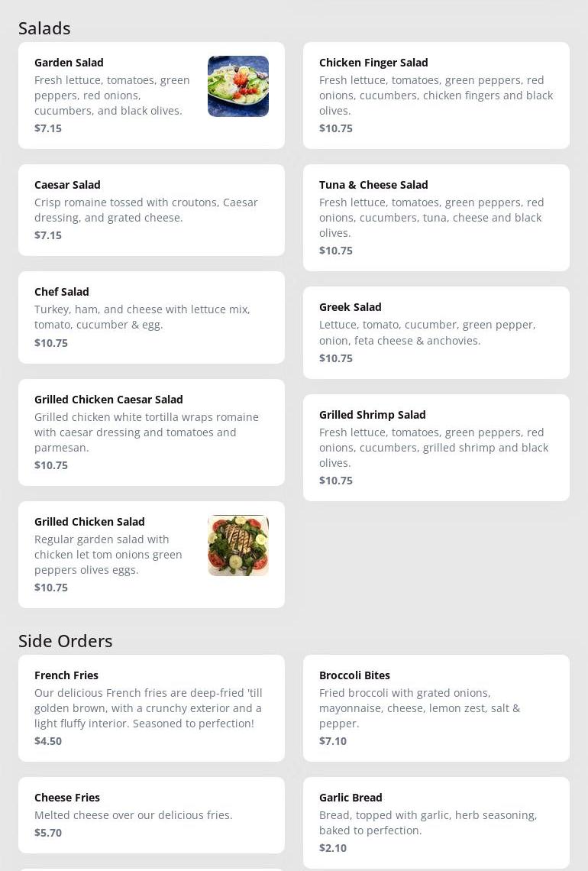
Task: Click the $4.50 French Fries price
Action: 48,741
